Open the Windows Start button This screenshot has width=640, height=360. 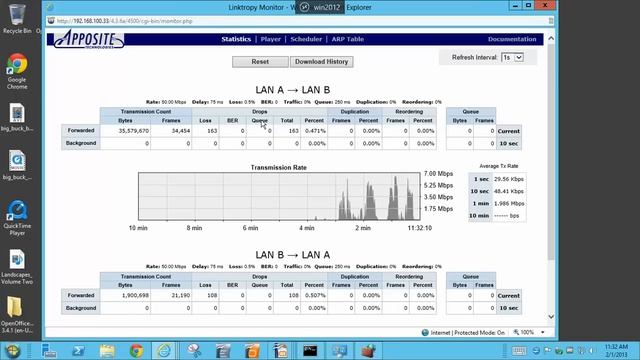click(12, 351)
